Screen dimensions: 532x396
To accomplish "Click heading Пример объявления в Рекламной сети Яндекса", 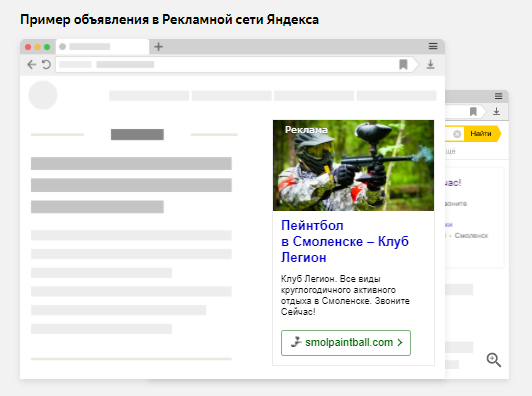I will click(169, 20).
